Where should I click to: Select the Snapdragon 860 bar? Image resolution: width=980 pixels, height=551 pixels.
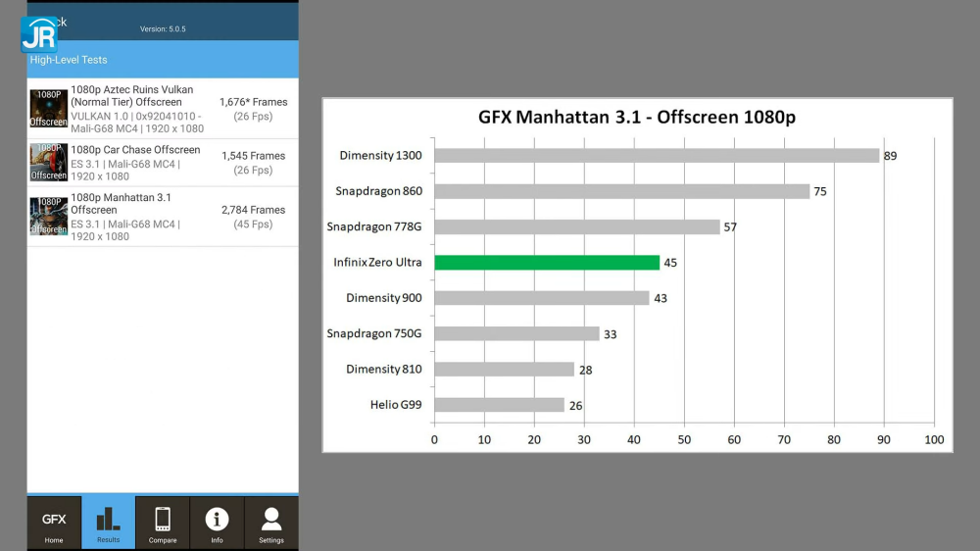(x=621, y=191)
